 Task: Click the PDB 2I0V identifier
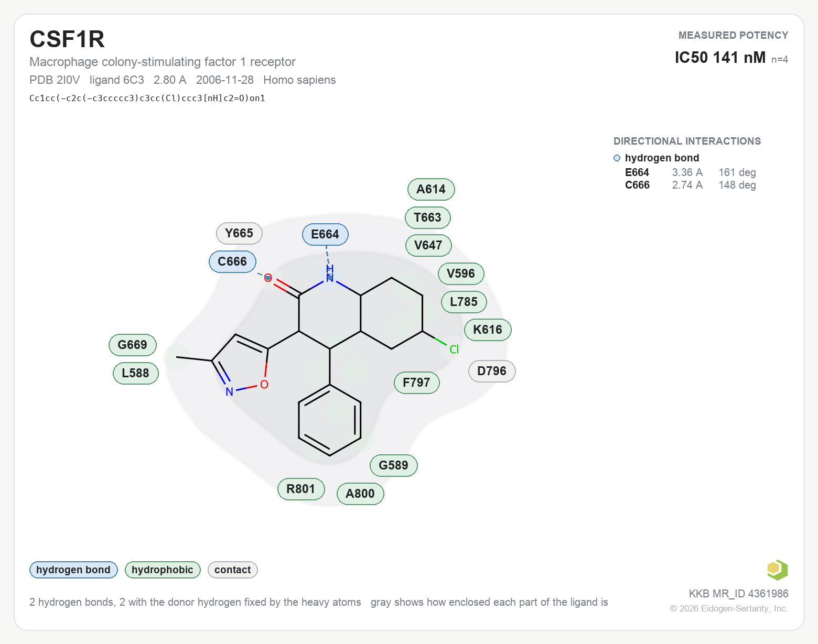[55, 80]
